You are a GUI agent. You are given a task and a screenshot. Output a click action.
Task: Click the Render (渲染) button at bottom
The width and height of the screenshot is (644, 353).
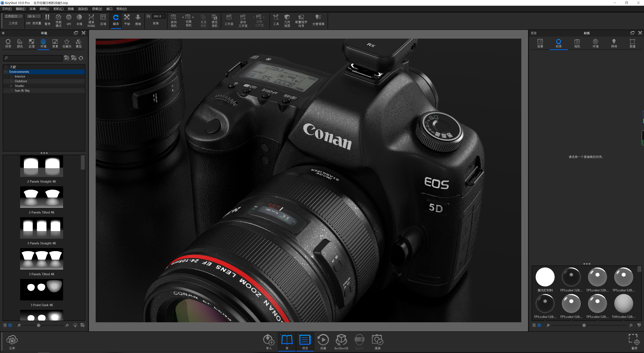point(377,342)
